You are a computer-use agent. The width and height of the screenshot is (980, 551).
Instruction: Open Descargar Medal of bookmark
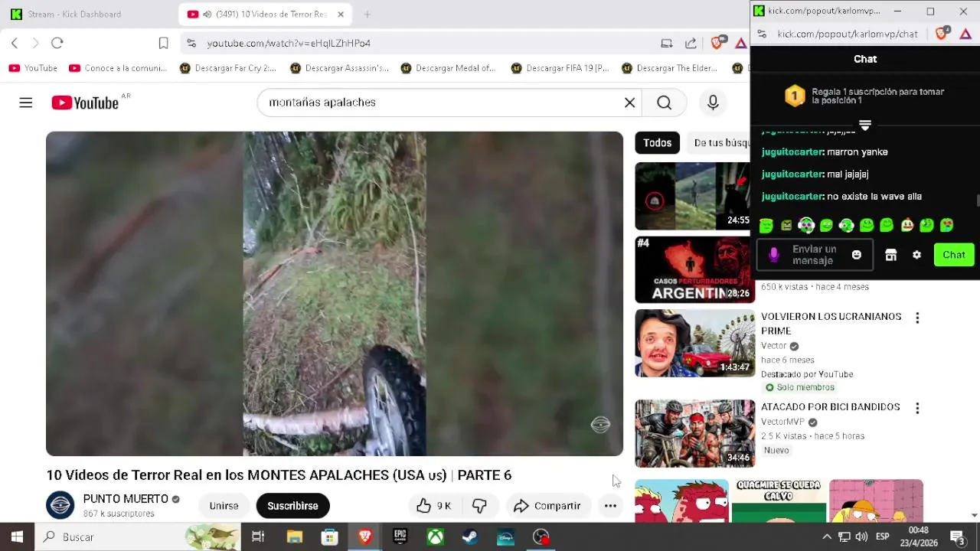pyautogui.click(x=448, y=68)
